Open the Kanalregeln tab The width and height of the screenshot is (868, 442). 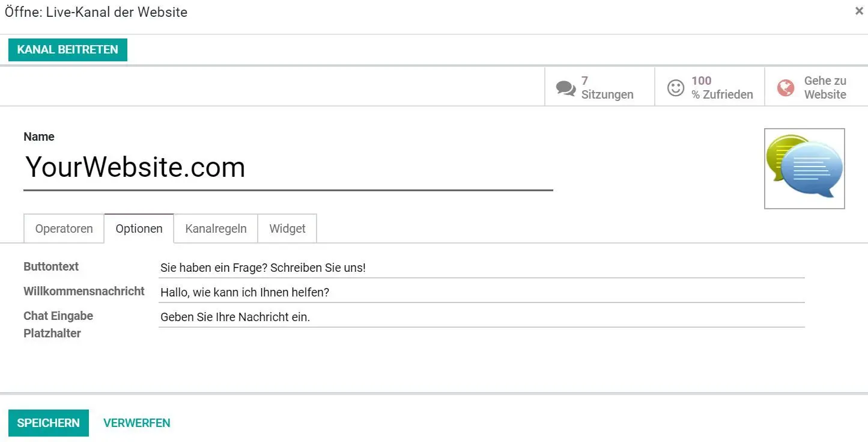(216, 229)
